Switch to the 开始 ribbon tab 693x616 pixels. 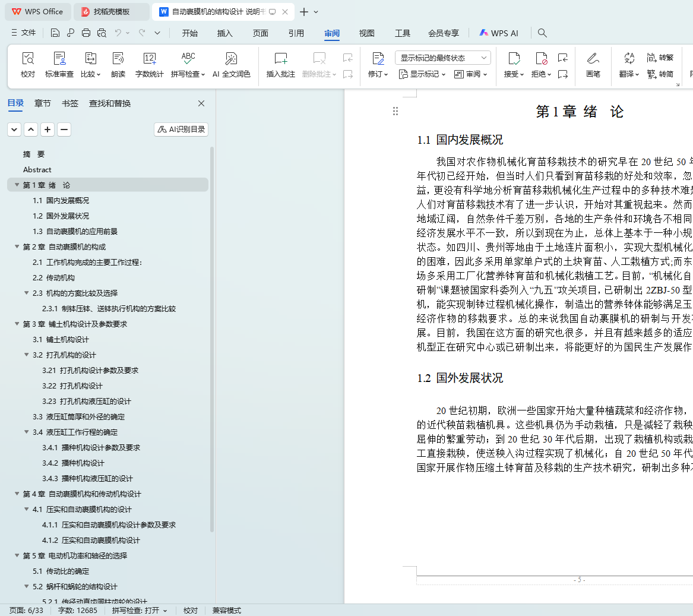tap(189, 33)
